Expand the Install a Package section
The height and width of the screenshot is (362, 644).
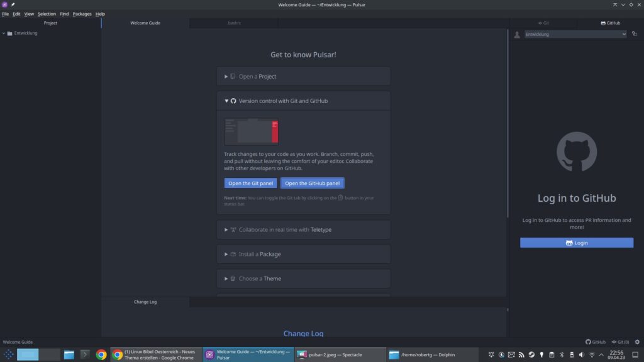[x=304, y=254]
